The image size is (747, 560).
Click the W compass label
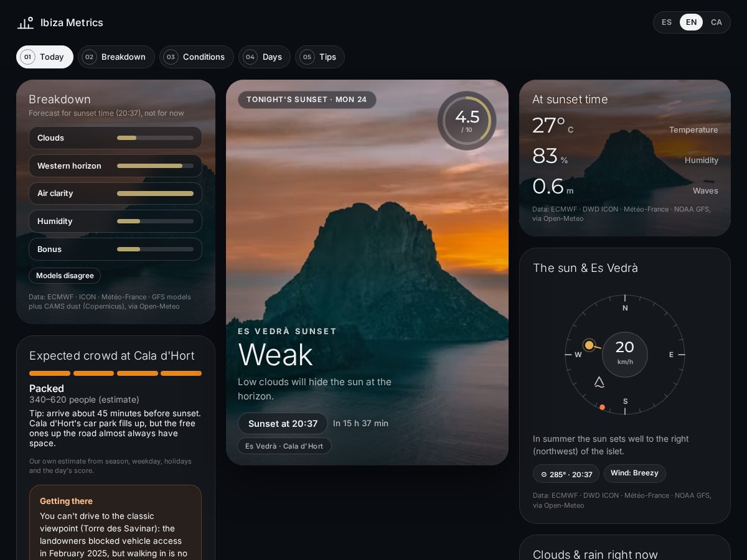[578, 355]
